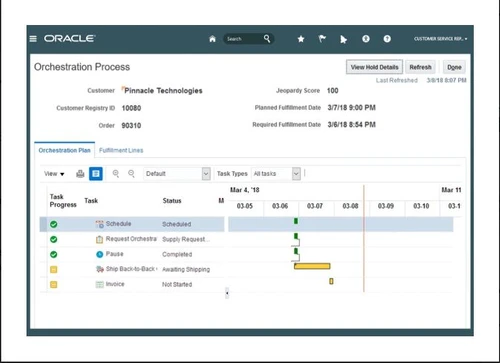This screenshot has height=363, width=500.
Task: Open the Default view dropdown
Action: coord(177,174)
